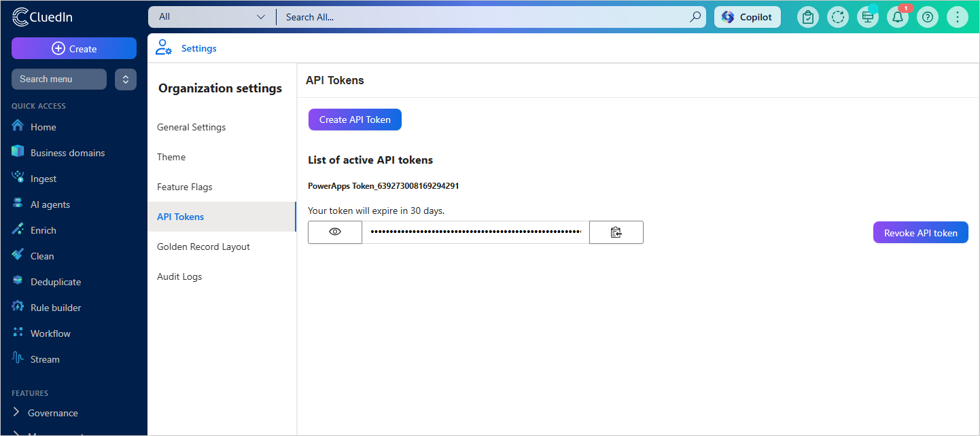Image resolution: width=980 pixels, height=436 pixels.
Task: Click Revoke API token button
Action: pos(921,232)
